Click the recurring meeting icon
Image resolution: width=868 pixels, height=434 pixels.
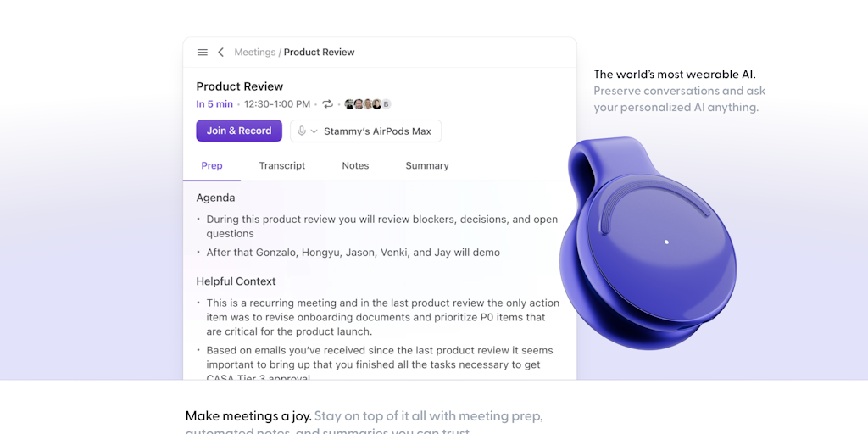point(327,104)
